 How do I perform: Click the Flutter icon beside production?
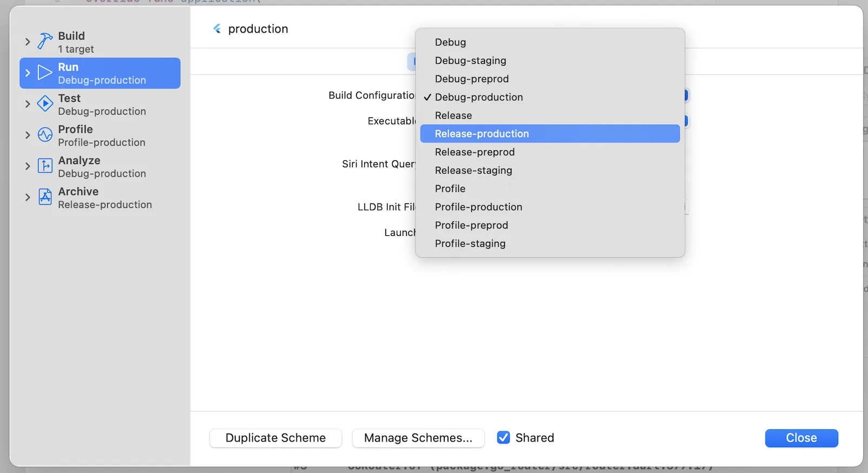(217, 29)
